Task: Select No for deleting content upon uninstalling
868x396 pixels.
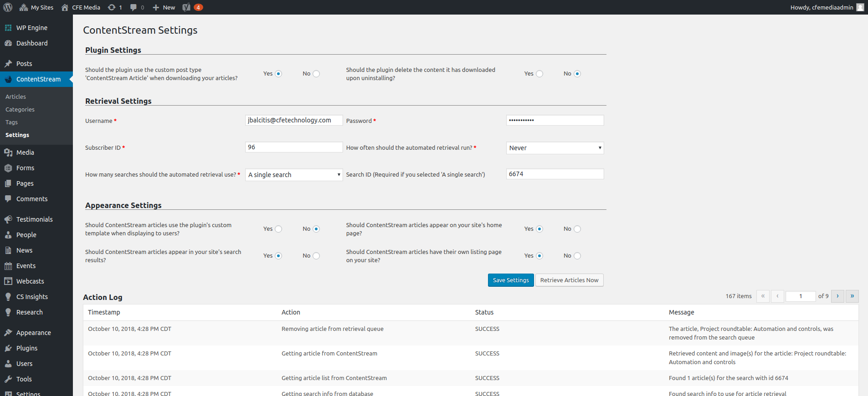Action: (577, 74)
